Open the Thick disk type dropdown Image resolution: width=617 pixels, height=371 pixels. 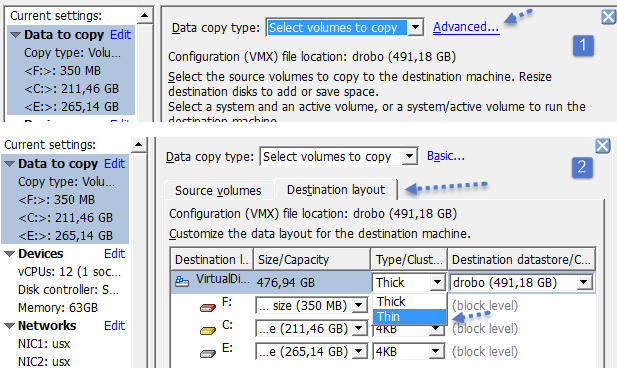(x=437, y=282)
